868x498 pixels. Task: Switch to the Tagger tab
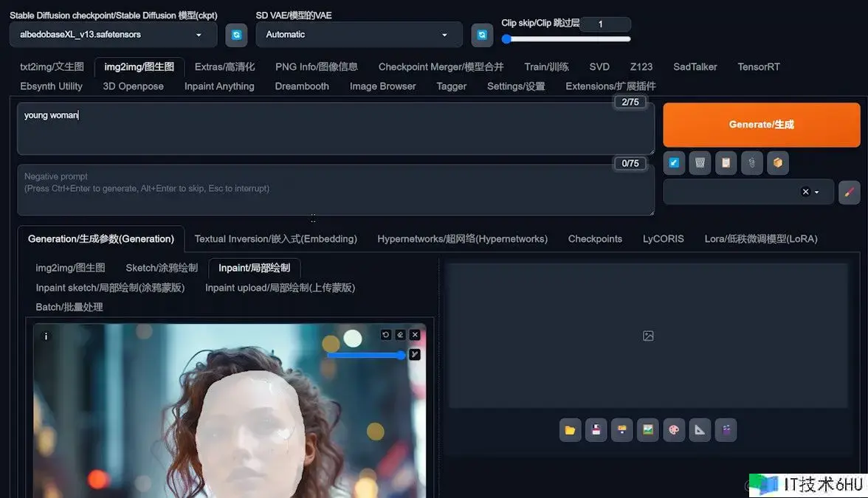[x=452, y=86]
